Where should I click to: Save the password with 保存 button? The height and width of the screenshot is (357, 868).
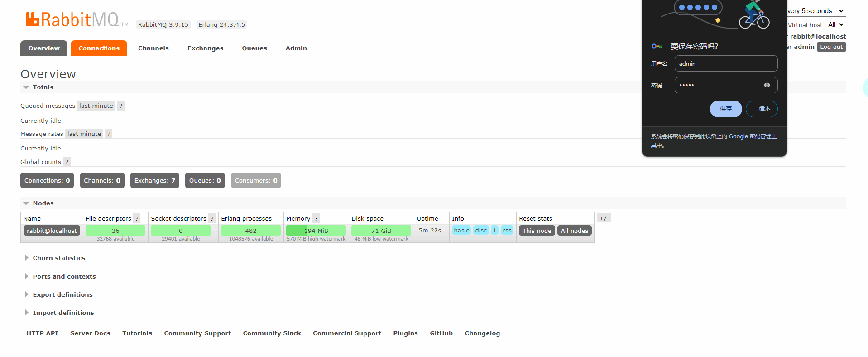[726, 109]
